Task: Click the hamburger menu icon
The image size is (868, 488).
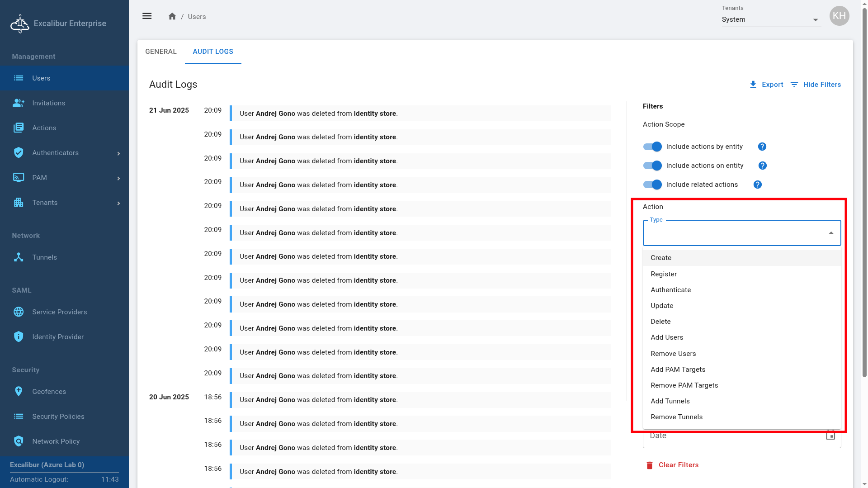Action: pos(147,16)
